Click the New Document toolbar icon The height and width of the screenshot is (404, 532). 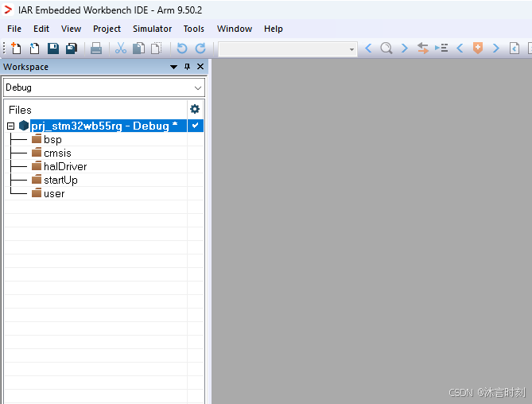click(x=16, y=49)
